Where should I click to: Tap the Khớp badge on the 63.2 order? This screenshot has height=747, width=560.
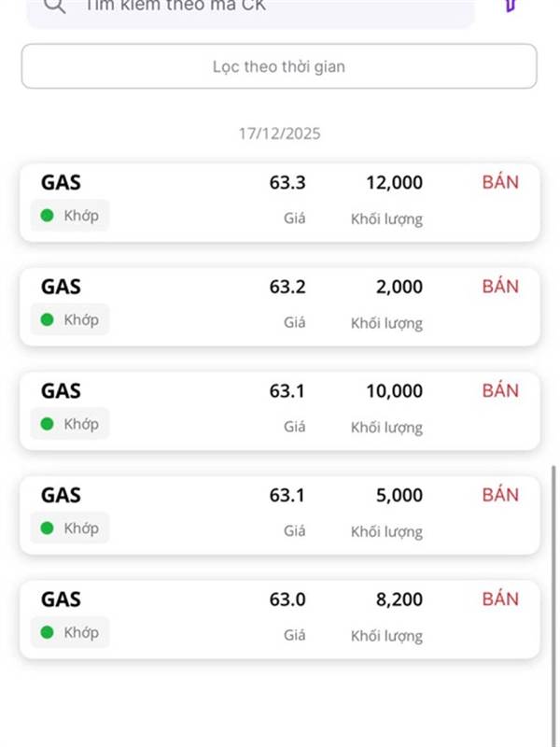(x=71, y=320)
